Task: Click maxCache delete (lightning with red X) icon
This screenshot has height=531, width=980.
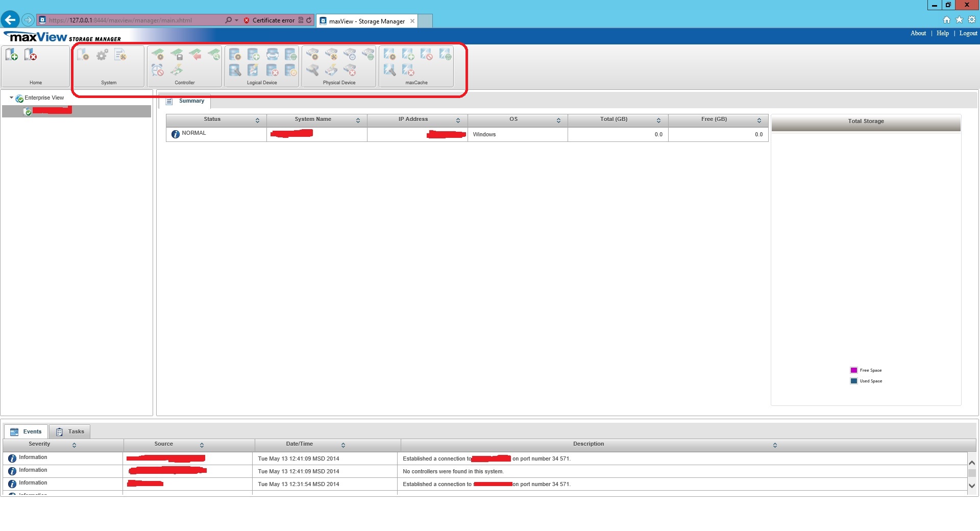Action: pos(408,70)
